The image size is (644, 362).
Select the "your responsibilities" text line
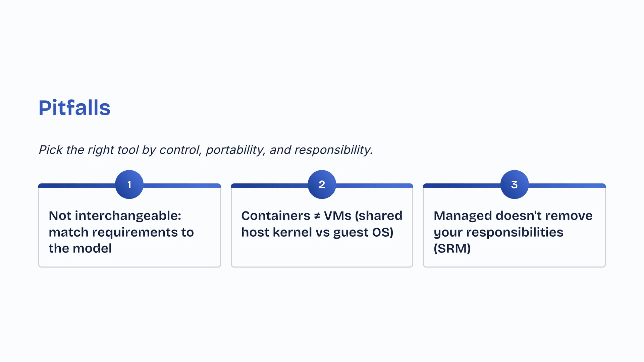tap(498, 232)
